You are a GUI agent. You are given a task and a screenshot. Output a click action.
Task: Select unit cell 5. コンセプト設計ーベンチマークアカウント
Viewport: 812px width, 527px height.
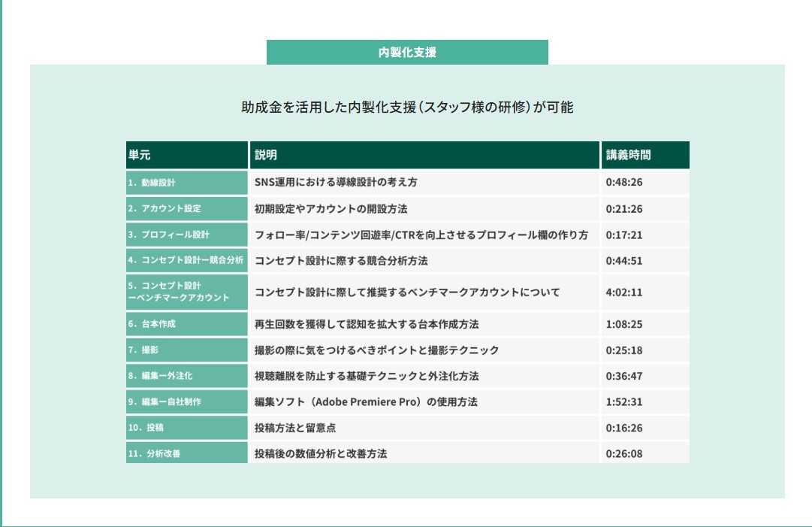tap(187, 292)
